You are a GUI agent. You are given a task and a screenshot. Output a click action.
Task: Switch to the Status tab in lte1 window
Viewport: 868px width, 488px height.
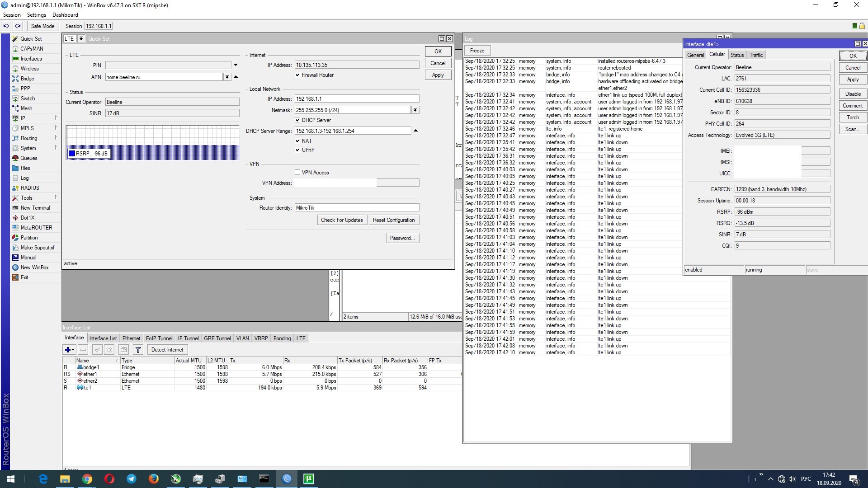[x=737, y=55]
